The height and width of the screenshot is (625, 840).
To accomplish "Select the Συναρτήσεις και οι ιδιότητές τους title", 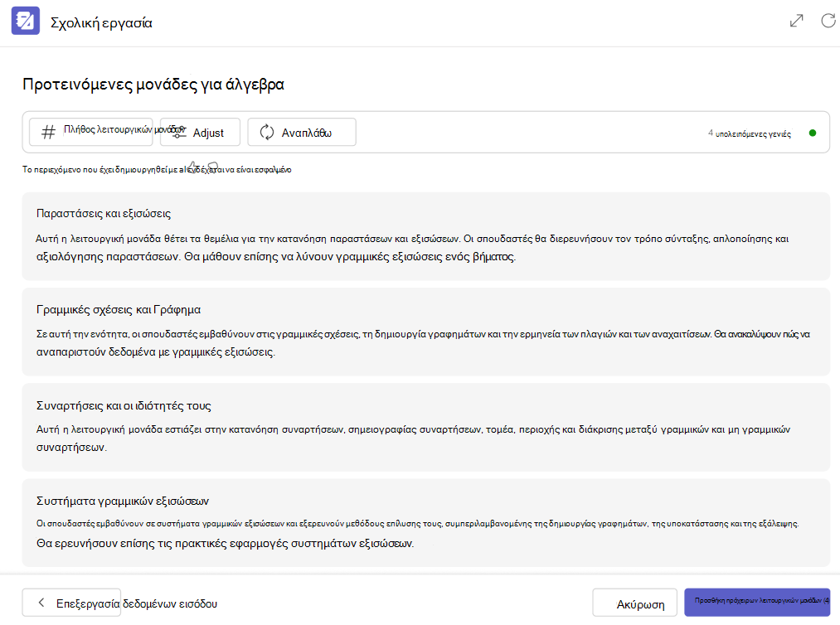I will coord(124,406).
